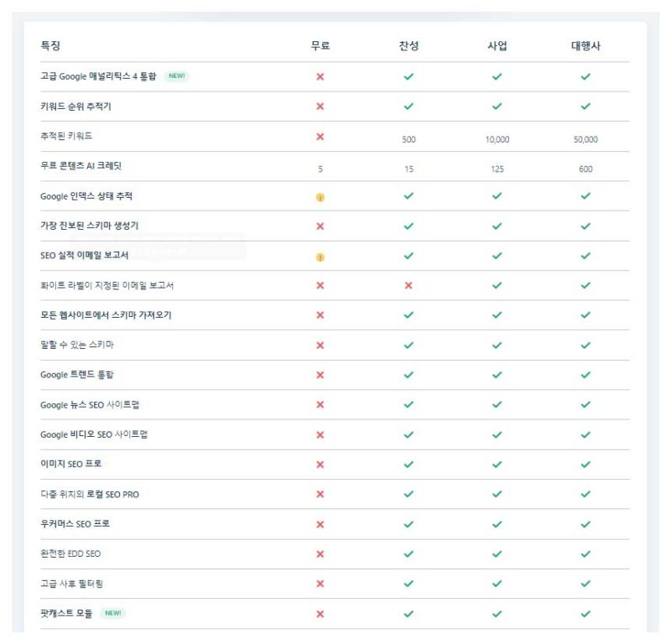Click the yellow info icon for SEO 실적 이메일 보고서
Image resolution: width=671 pixels, height=644 pixels.
[x=320, y=257]
